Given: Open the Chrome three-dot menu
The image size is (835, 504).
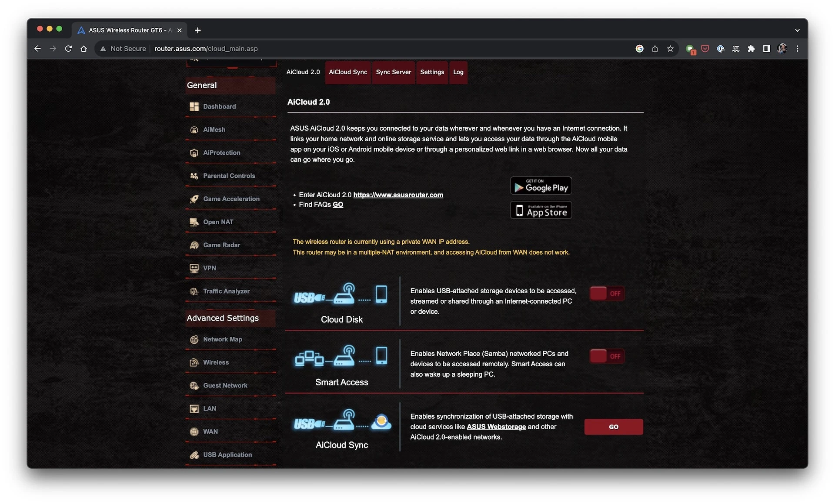Looking at the screenshot, I should click(797, 49).
